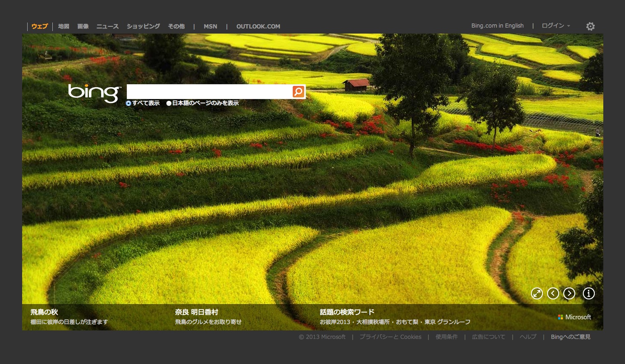This screenshot has width=625, height=364.
Task: Click the orange search magnifier button
Action: [298, 91]
